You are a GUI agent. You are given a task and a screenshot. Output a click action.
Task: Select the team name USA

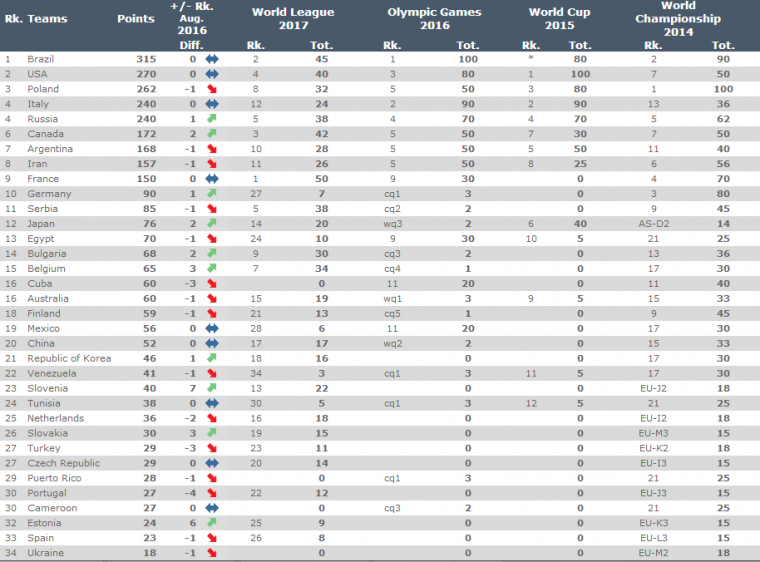tap(37, 74)
